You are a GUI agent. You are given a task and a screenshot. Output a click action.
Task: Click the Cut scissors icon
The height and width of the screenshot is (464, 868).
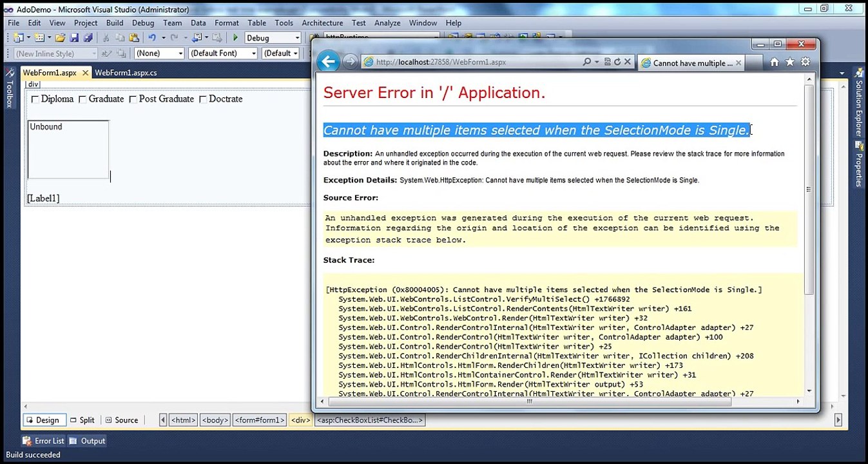pyautogui.click(x=106, y=38)
